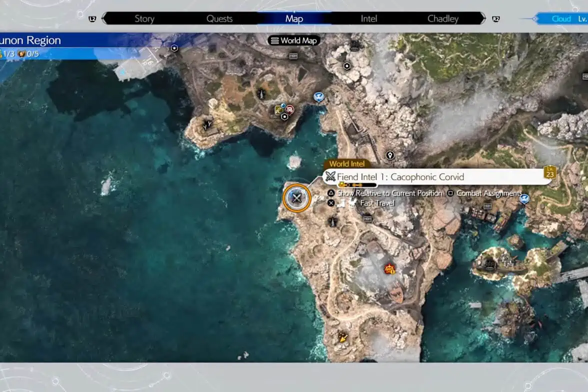
Task: Click the cross button prompt for Fast Travel
Action: (331, 203)
